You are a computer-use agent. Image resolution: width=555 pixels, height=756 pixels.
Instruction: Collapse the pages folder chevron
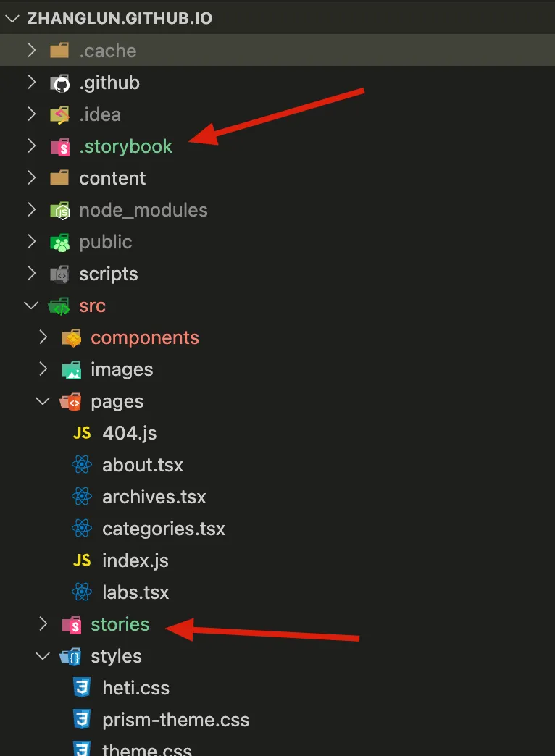coord(43,401)
